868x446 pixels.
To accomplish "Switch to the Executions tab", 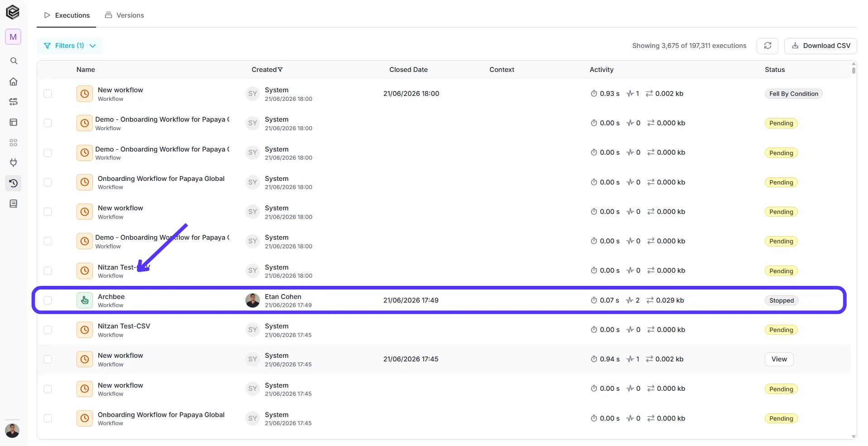I will [x=67, y=15].
